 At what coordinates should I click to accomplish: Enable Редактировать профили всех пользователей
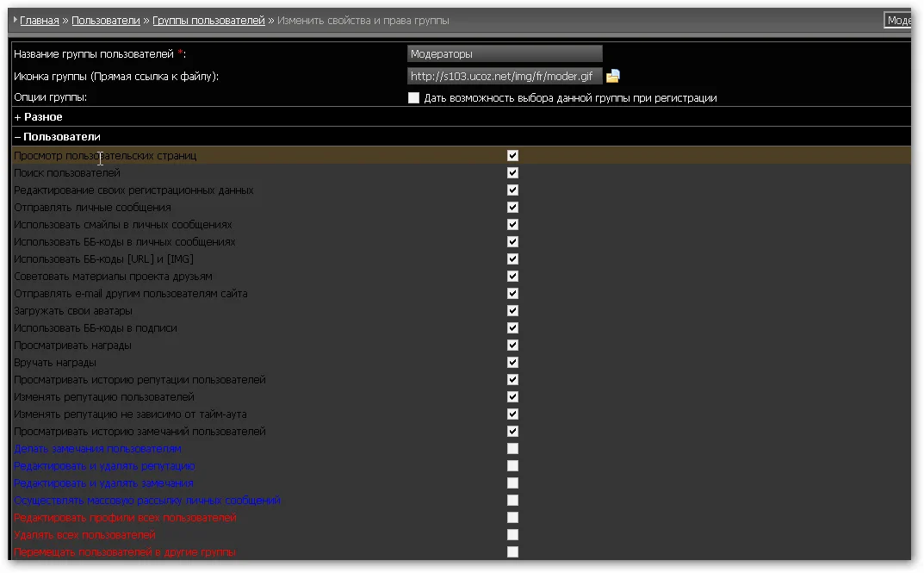512,518
